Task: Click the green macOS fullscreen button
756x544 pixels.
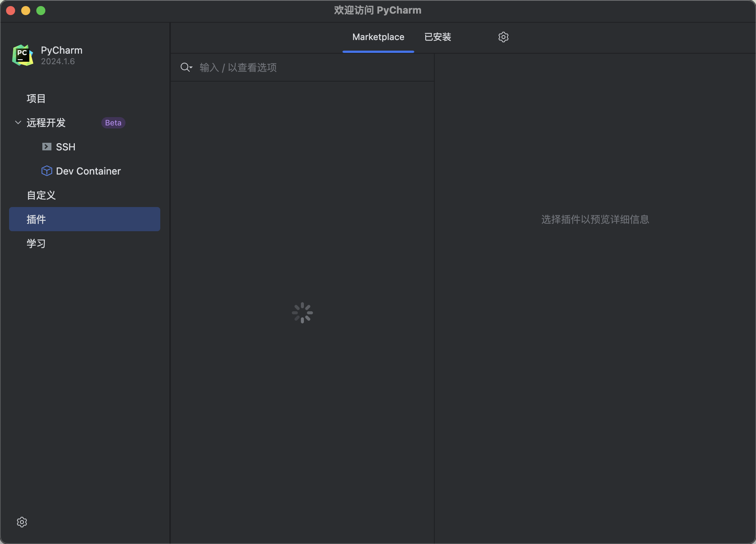Action: click(41, 11)
